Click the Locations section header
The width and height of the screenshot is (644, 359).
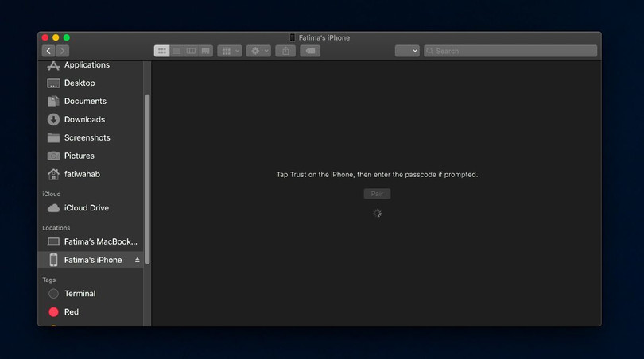(56, 228)
